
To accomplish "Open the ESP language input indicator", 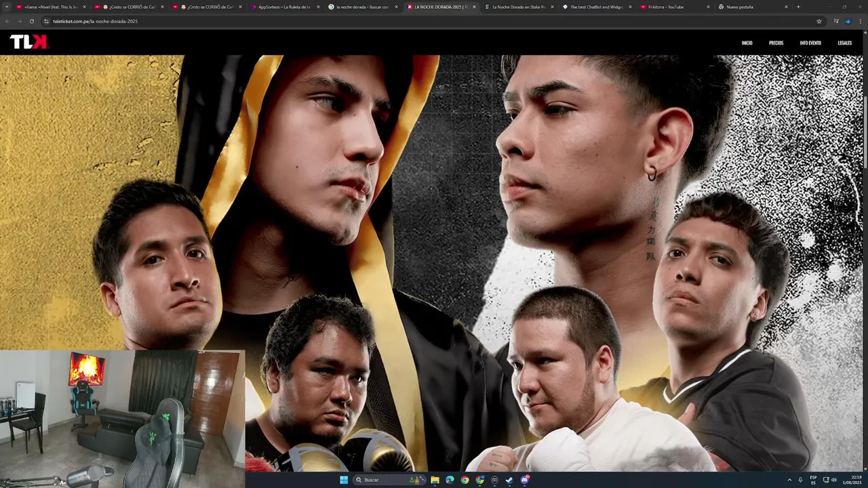I will pyautogui.click(x=813, y=480).
